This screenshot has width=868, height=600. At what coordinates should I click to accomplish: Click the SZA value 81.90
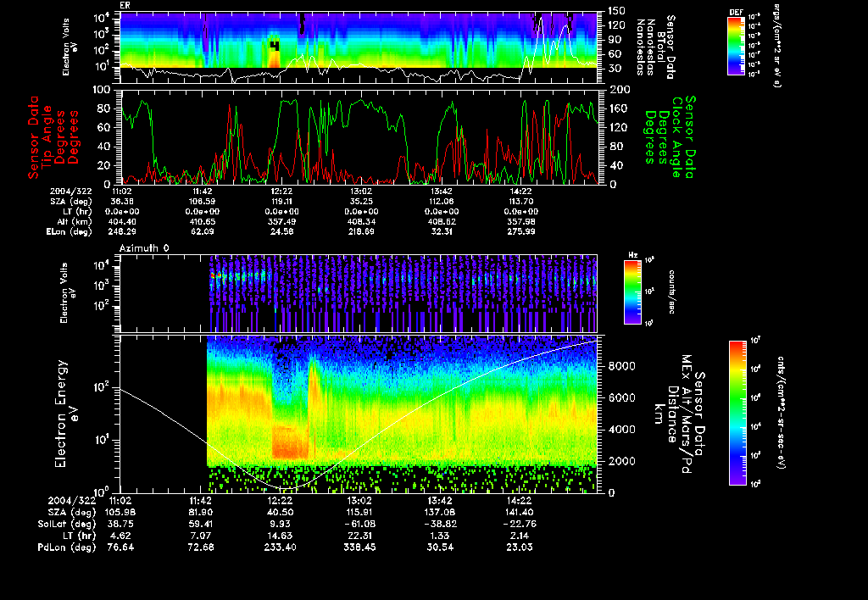pyautogui.click(x=200, y=512)
